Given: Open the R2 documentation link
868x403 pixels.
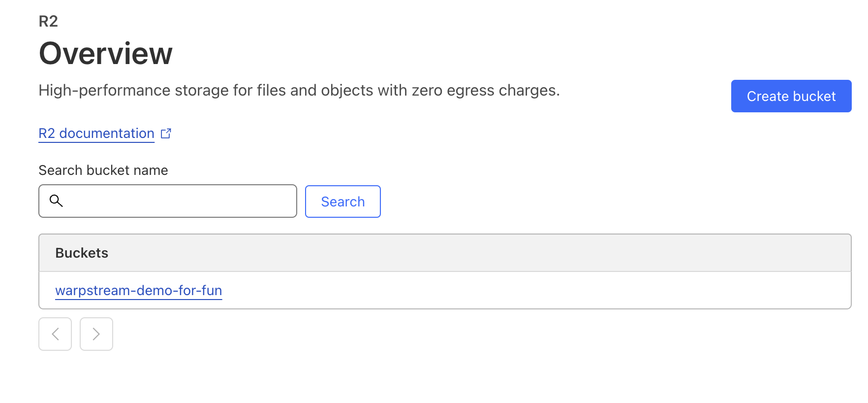Looking at the screenshot, I should click(96, 134).
